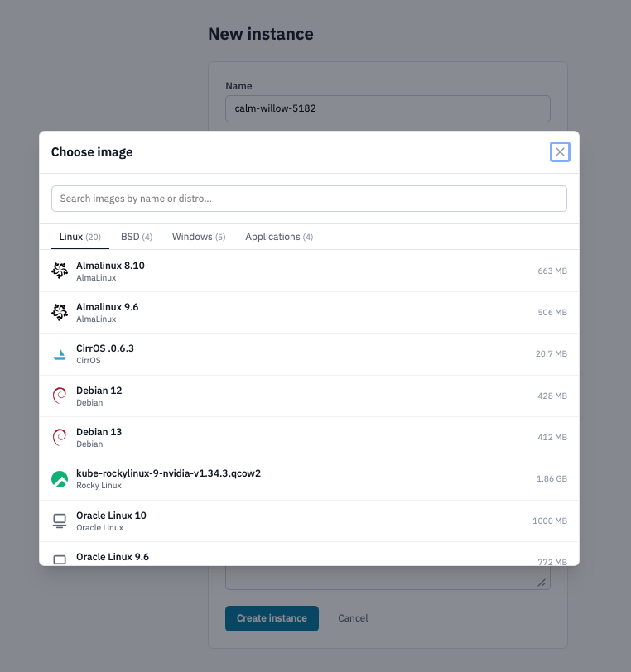631x672 pixels.
Task: Click the Create instance button
Action: coord(272,618)
